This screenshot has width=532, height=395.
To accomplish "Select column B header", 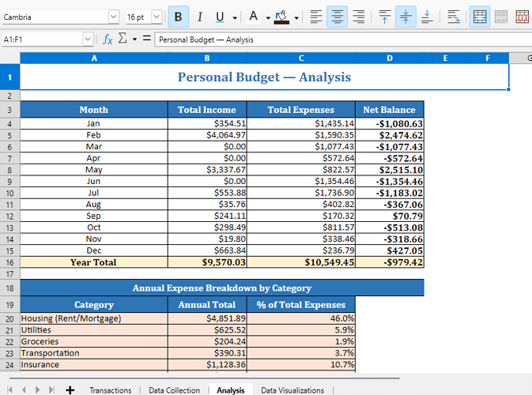I will tap(207, 58).
